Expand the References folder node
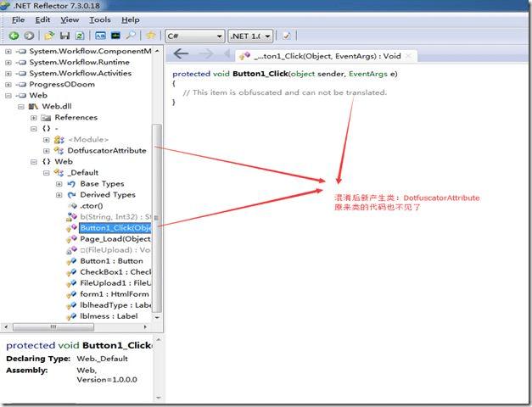 (34, 118)
